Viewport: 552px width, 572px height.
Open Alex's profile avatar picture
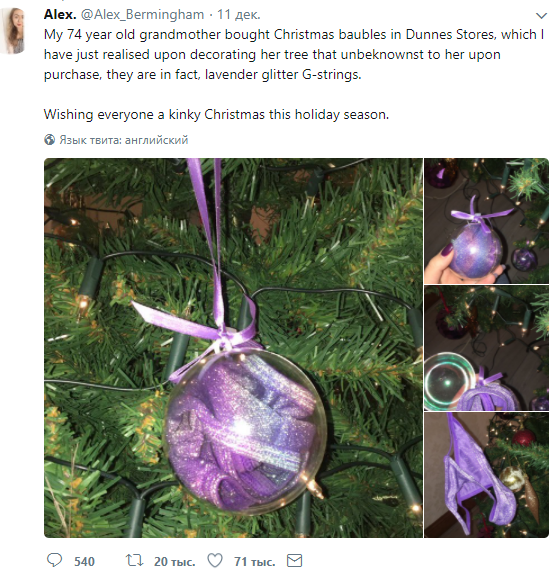pyautogui.click(x=13, y=31)
